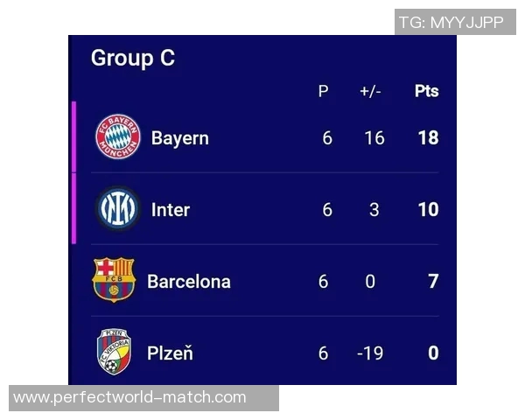Image resolution: width=525 pixels, height=420 pixels.
Task: Sort by the +/- column header
Action: click(370, 91)
